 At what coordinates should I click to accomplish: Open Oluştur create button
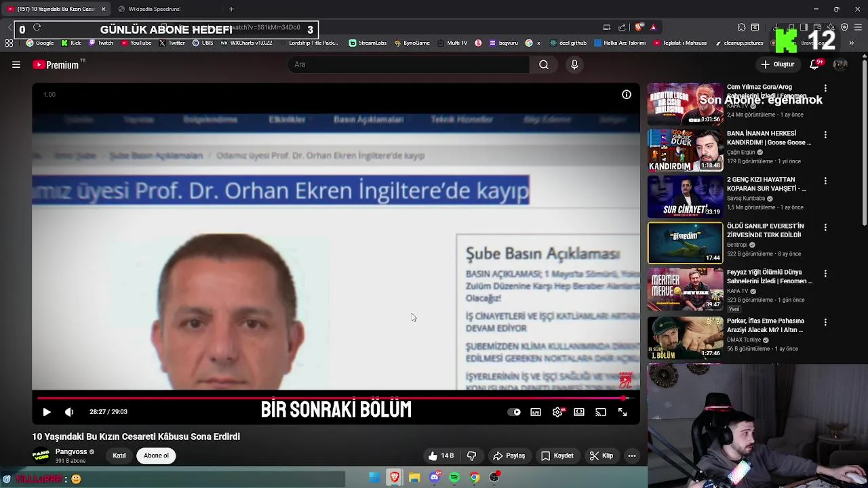(x=777, y=64)
